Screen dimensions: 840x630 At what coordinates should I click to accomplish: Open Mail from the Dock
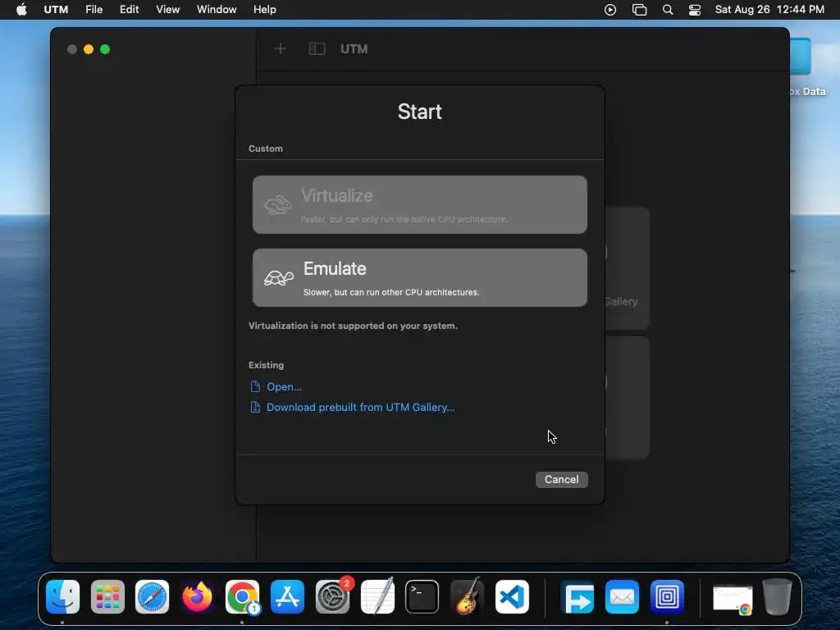(x=622, y=597)
